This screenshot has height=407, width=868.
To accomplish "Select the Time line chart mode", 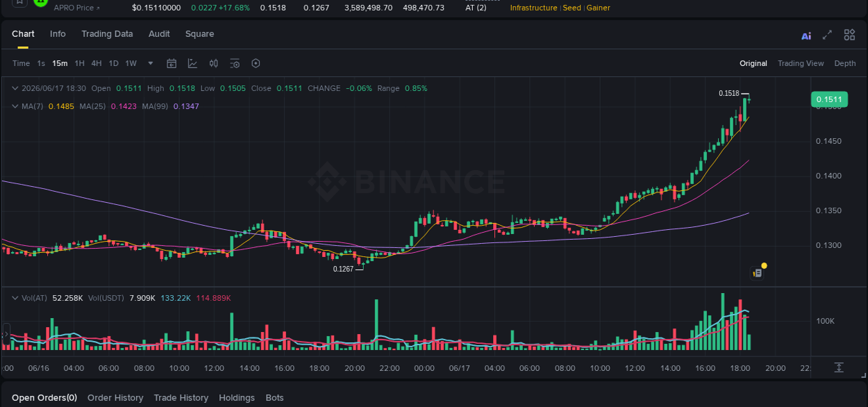I will pos(21,63).
